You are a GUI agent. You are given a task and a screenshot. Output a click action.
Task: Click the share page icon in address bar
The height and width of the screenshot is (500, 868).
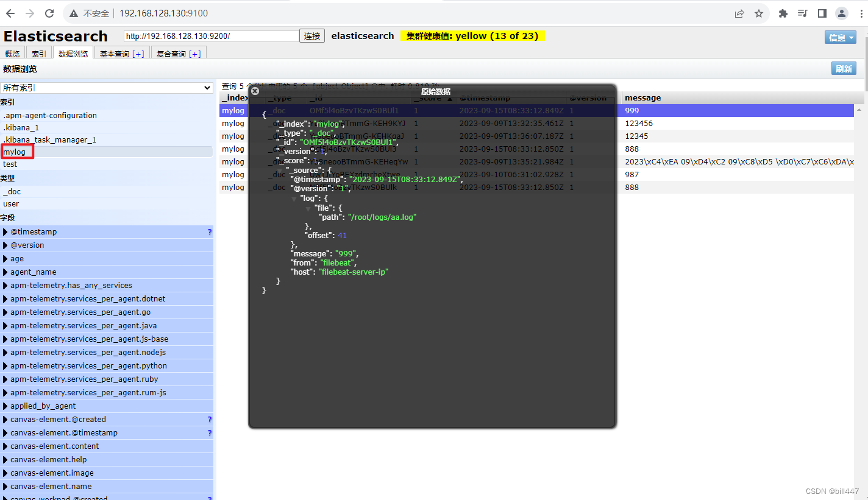(739, 13)
